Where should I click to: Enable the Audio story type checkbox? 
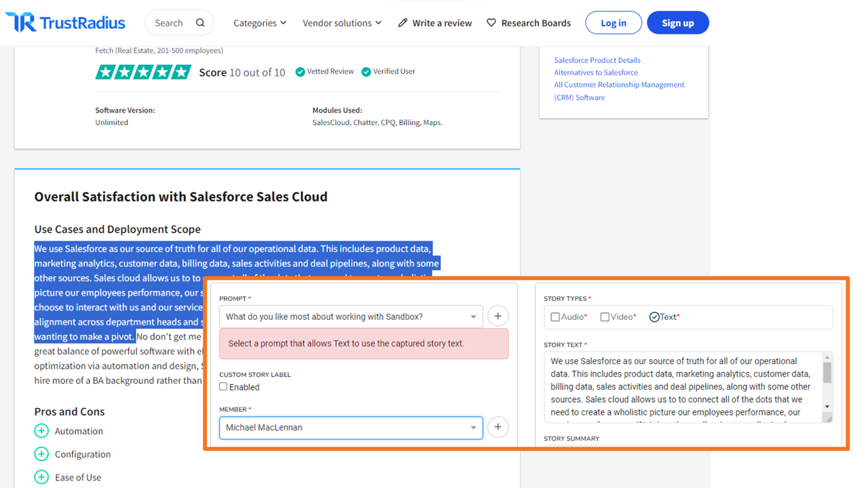click(555, 317)
